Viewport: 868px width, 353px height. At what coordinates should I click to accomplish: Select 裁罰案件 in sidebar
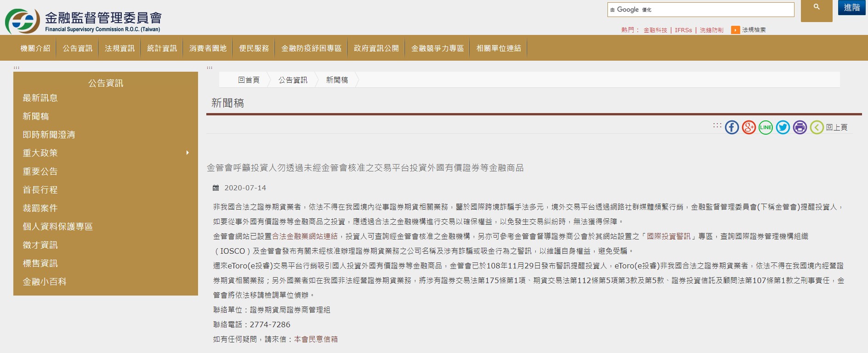point(40,208)
